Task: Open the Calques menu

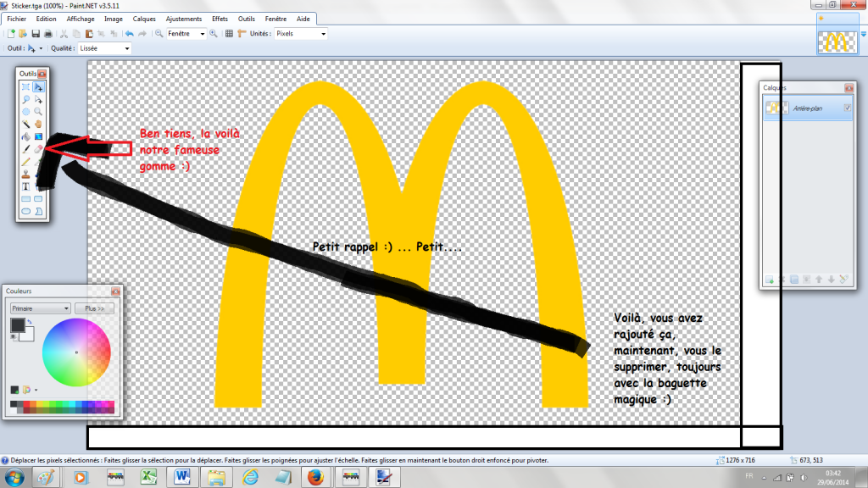Action: [x=144, y=19]
